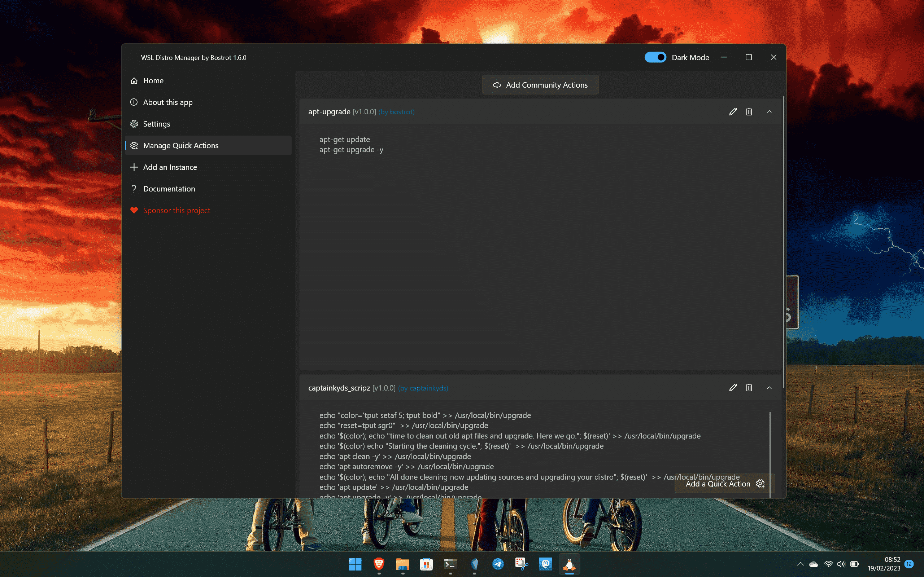
Task: Click the Documentation sidebar item
Action: (x=169, y=188)
